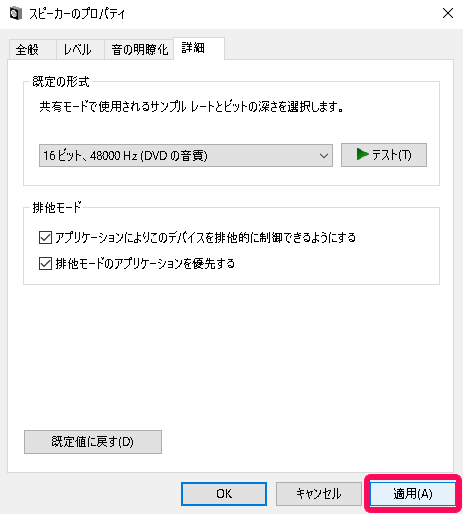Confirm with the OK button
Screen dimensions: 463x514
[x=224, y=494]
